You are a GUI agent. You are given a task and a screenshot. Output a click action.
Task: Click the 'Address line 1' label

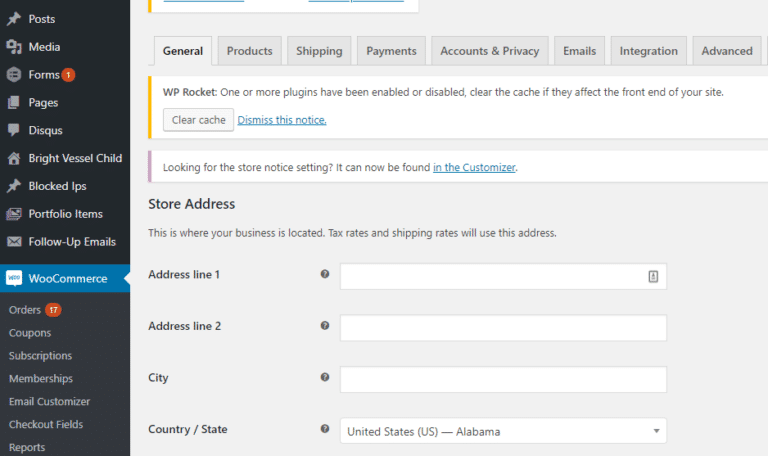click(184, 274)
